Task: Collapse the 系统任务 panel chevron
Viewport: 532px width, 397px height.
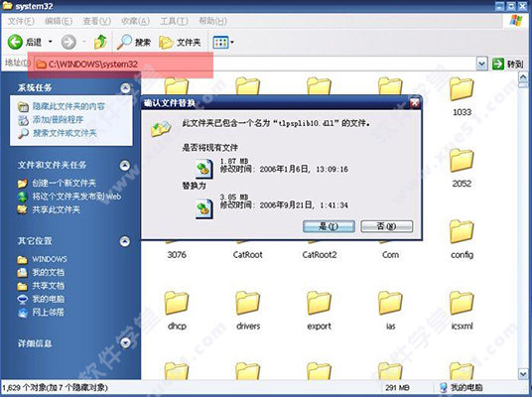Action: pyautogui.click(x=125, y=88)
